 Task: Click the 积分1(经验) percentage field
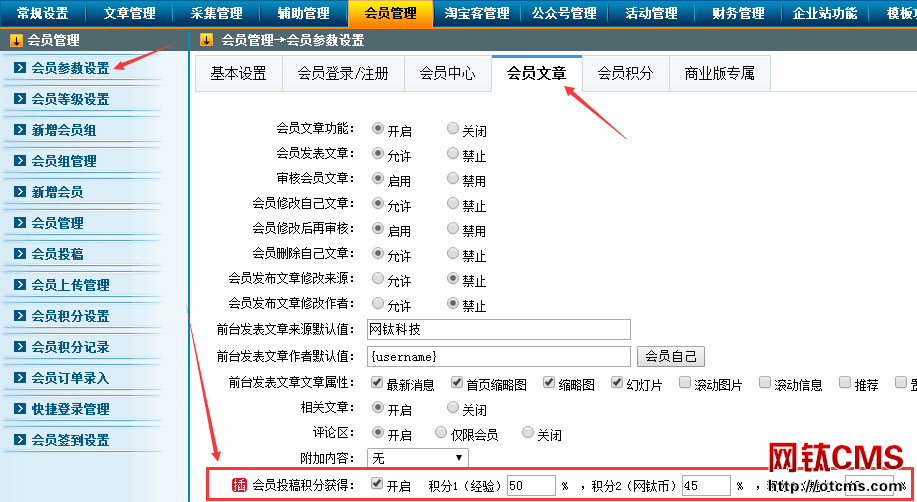(530, 485)
